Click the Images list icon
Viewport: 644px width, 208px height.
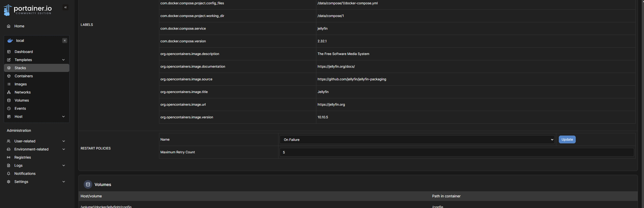click(9, 84)
